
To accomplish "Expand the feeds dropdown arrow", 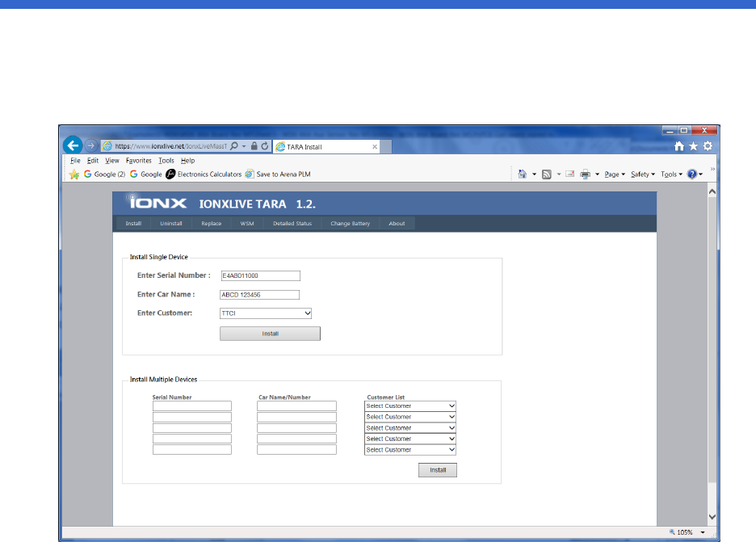I will click(559, 174).
